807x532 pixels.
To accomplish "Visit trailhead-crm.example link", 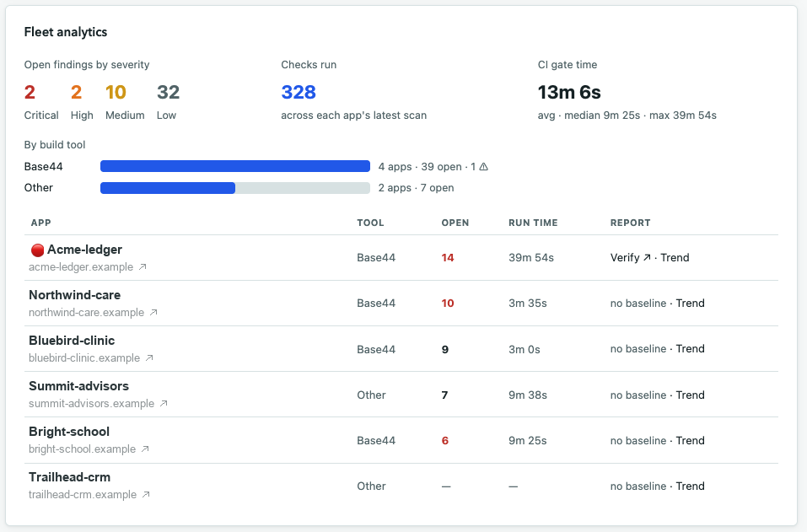I will pos(83,494).
